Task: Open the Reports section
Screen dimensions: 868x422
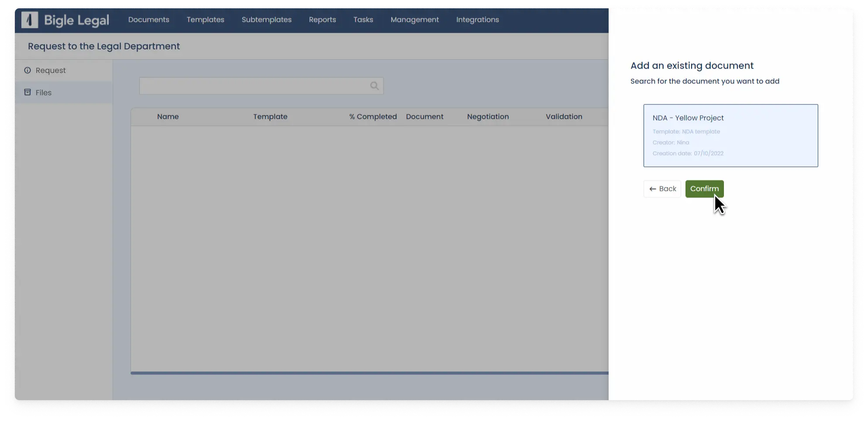Action: [322, 20]
